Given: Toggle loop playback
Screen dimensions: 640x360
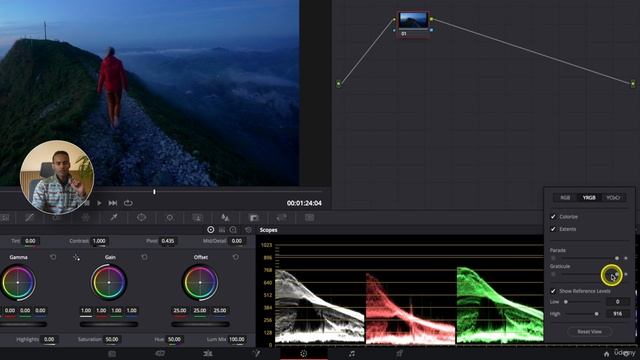Looking at the screenshot, I should pos(128,203).
